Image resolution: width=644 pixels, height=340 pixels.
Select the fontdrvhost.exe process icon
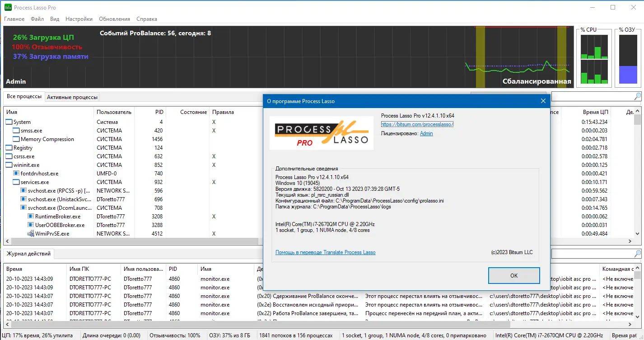[16, 174]
